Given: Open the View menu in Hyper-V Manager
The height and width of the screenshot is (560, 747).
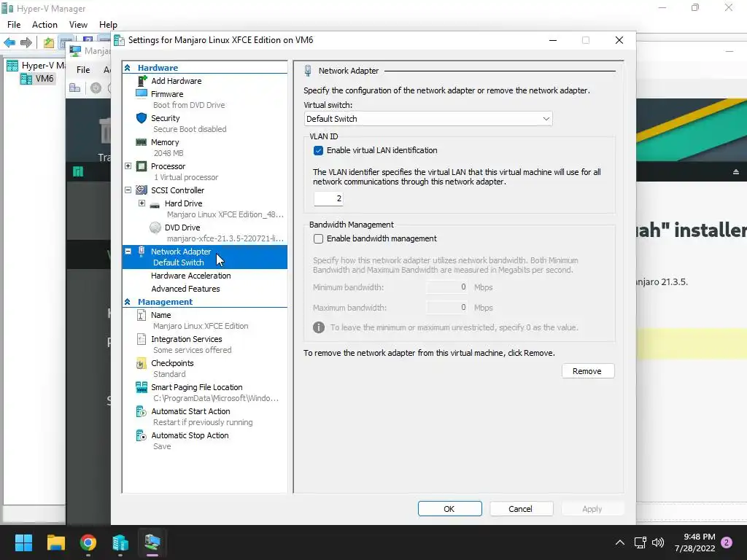Looking at the screenshot, I should click(x=78, y=25).
